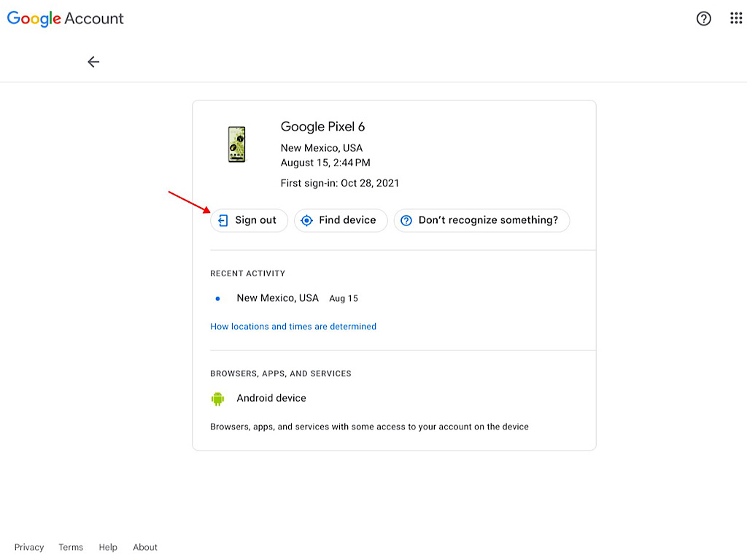Open the Privacy footer link
The height and width of the screenshot is (560, 747).
click(29, 547)
